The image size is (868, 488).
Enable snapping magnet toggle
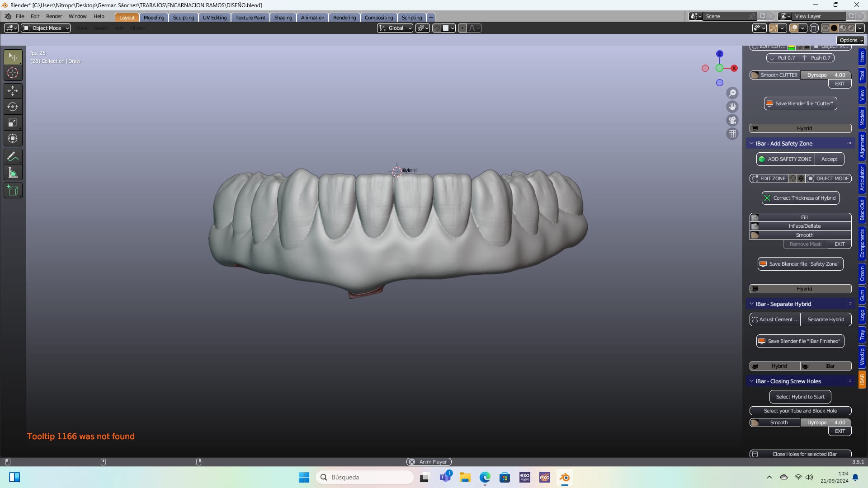pyautogui.click(x=436, y=28)
